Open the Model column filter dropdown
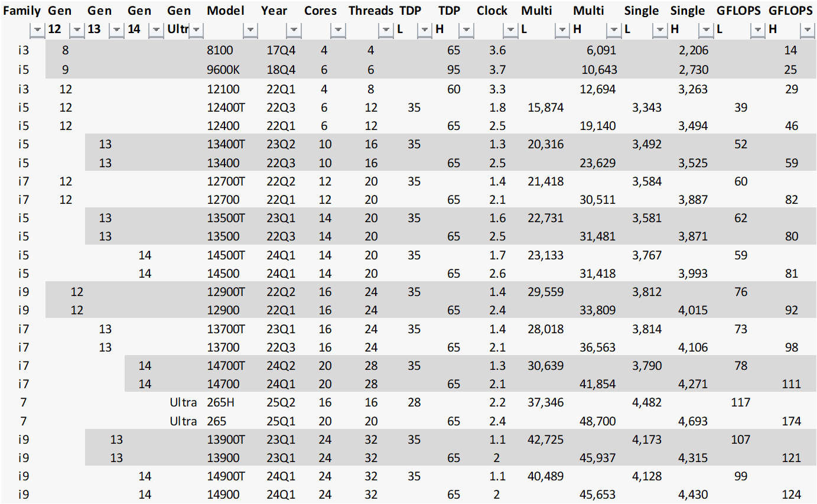Screen dimensions: 817x504 tap(250, 30)
